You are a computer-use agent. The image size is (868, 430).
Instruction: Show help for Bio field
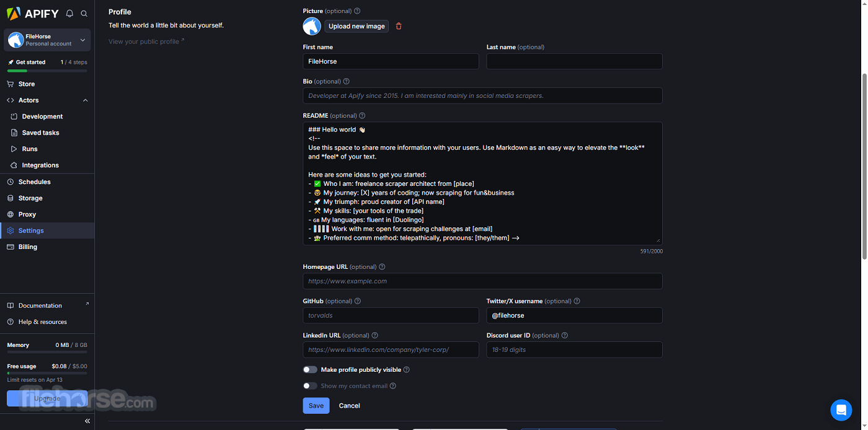[x=347, y=81]
